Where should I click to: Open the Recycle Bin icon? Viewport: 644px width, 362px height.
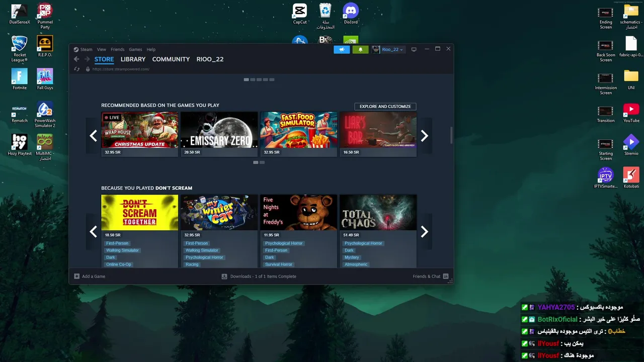tap(326, 16)
